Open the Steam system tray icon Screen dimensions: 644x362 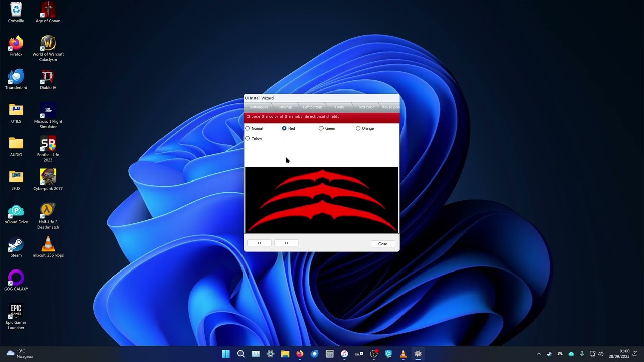coord(549,354)
